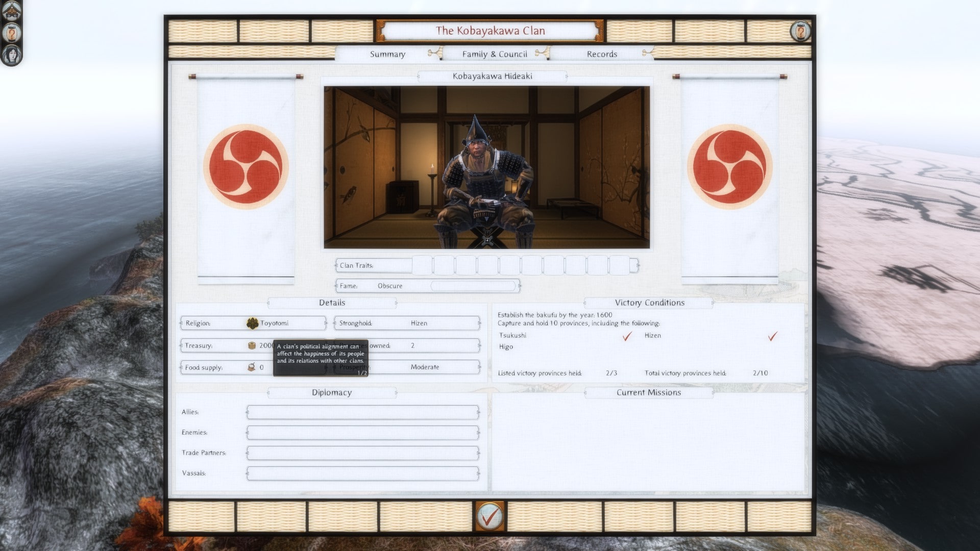Click the Allies list field
The image size is (980, 551).
(362, 412)
